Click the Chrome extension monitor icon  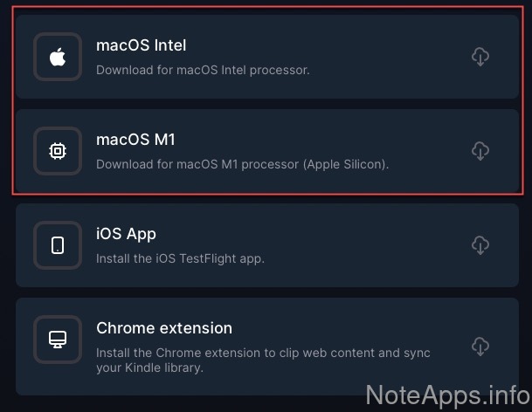58,340
